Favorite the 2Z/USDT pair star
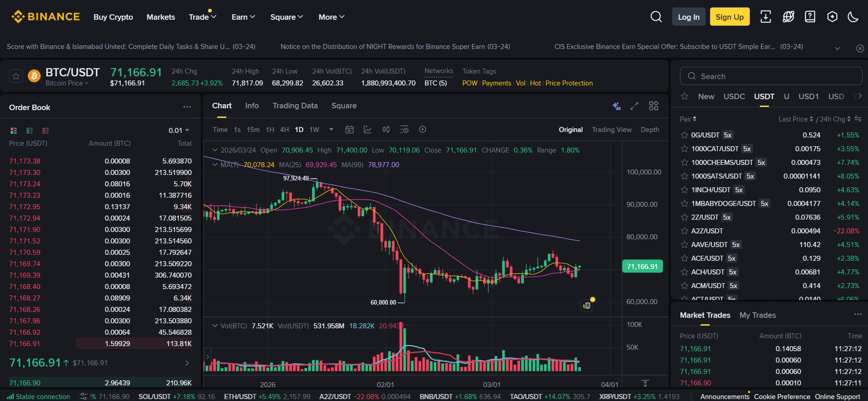Image resolution: width=868 pixels, height=401 pixels. click(685, 217)
